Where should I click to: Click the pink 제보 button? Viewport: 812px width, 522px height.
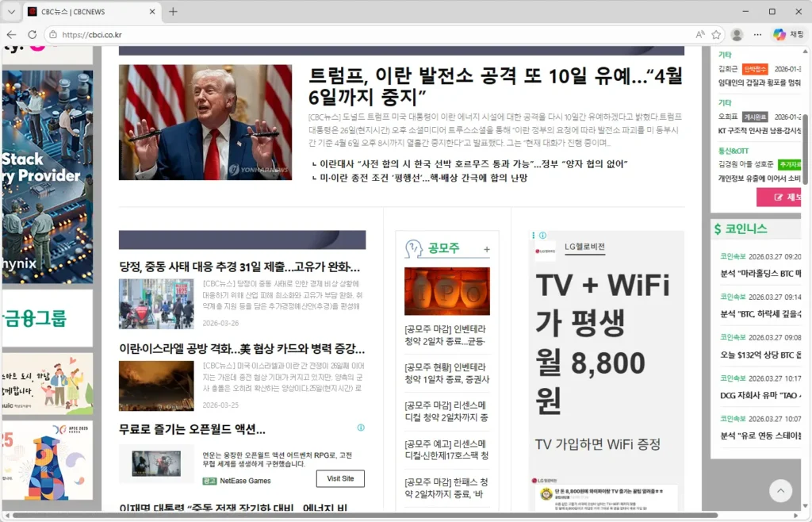780,198
